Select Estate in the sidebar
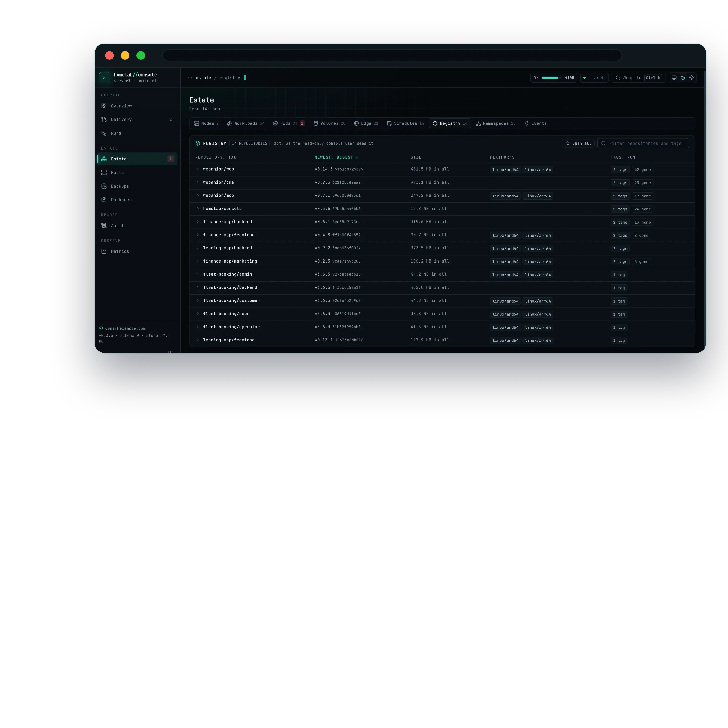 tap(137, 159)
